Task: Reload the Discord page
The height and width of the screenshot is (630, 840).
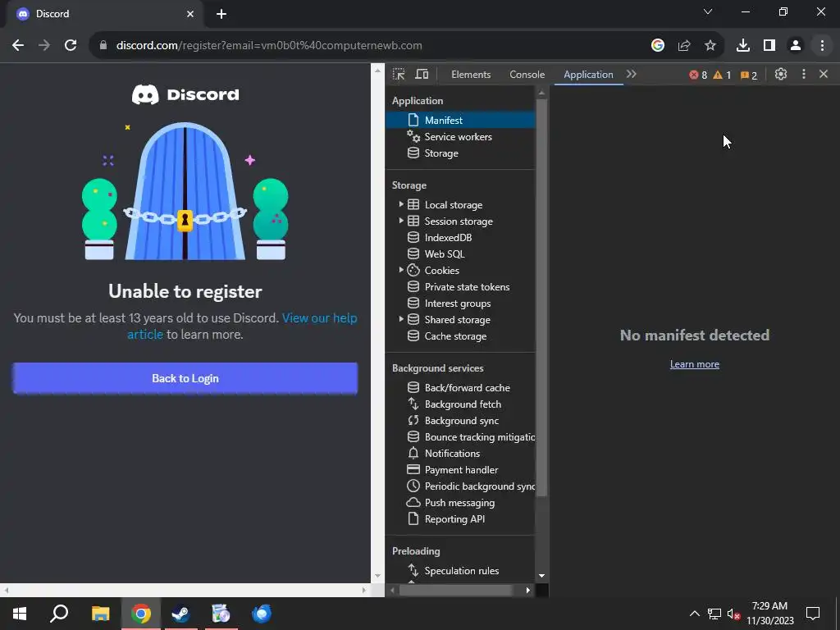Action: click(x=71, y=46)
